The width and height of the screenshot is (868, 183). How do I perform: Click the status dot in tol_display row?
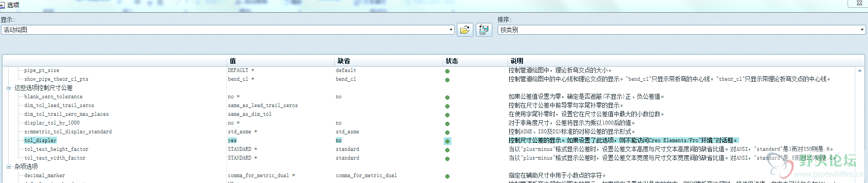[x=448, y=141]
